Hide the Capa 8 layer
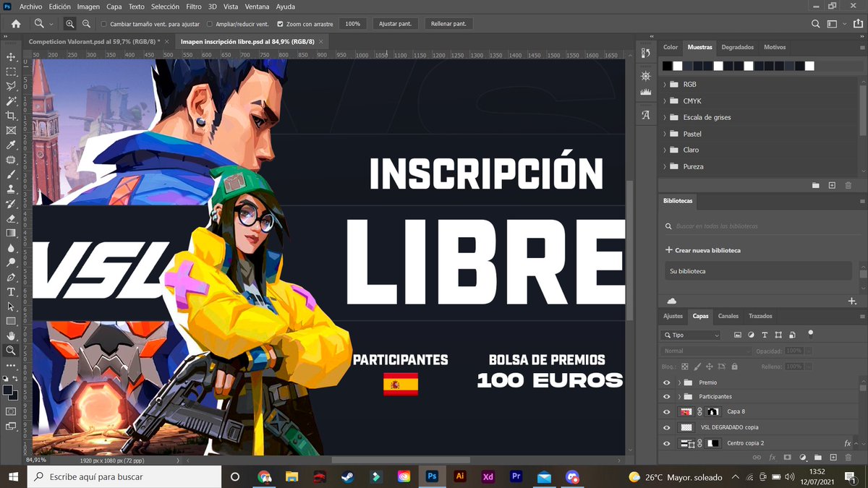 [x=667, y=412]
